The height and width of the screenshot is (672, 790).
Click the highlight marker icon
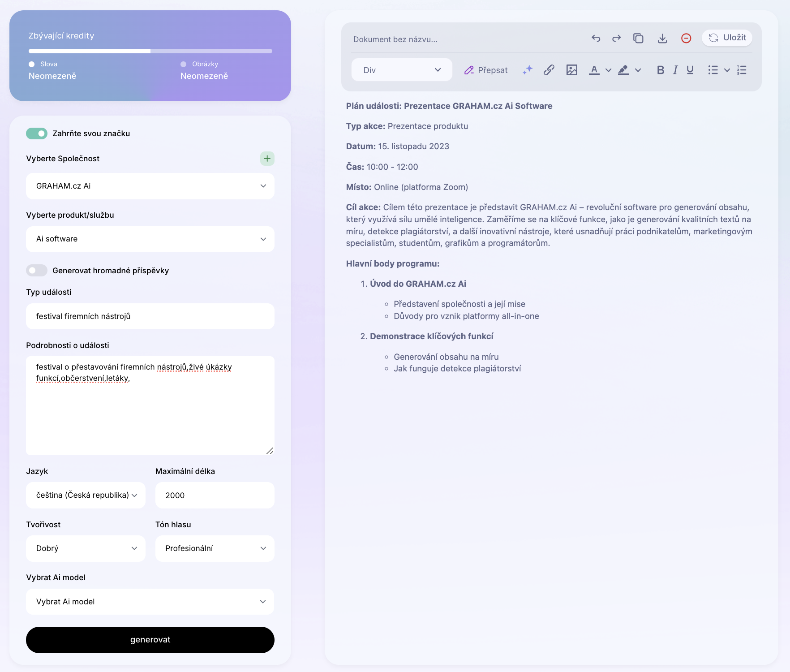(x=623, y=70)
